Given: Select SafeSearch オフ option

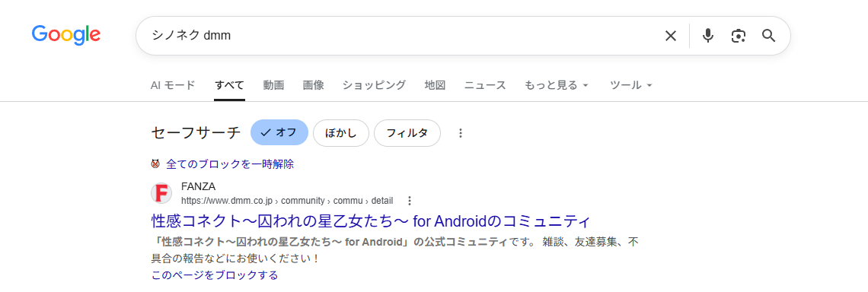Looking at the screenshot, I should tap(279, 133).
